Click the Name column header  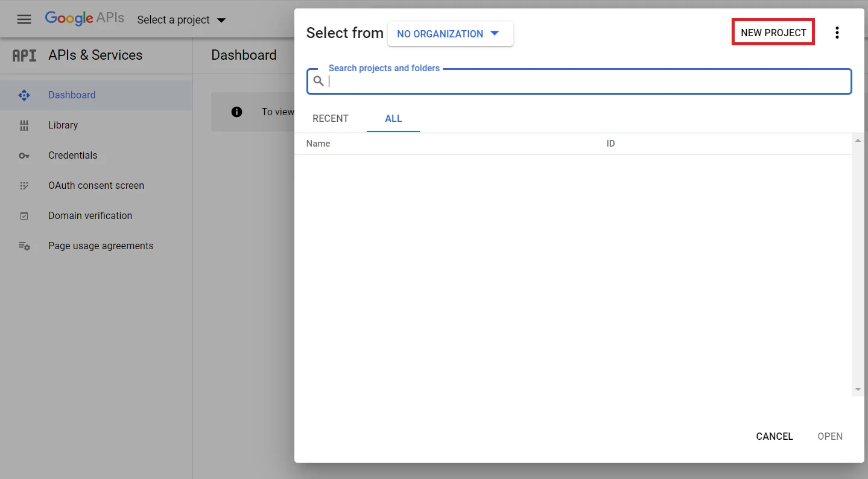tap(318, 143)
